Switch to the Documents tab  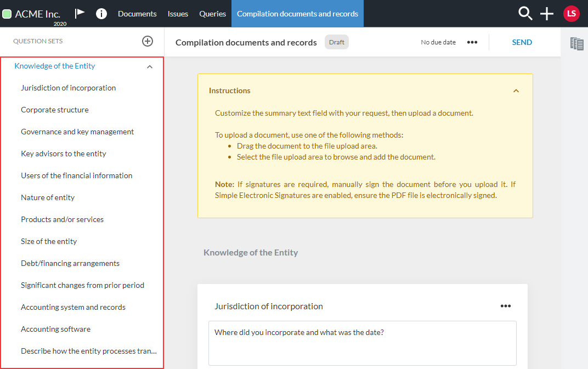(137, 14)
